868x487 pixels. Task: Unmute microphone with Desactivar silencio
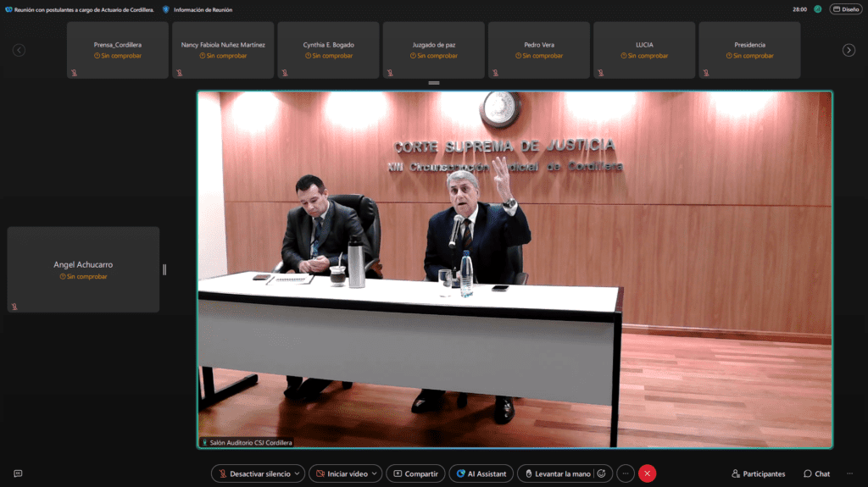click(253, 473)
